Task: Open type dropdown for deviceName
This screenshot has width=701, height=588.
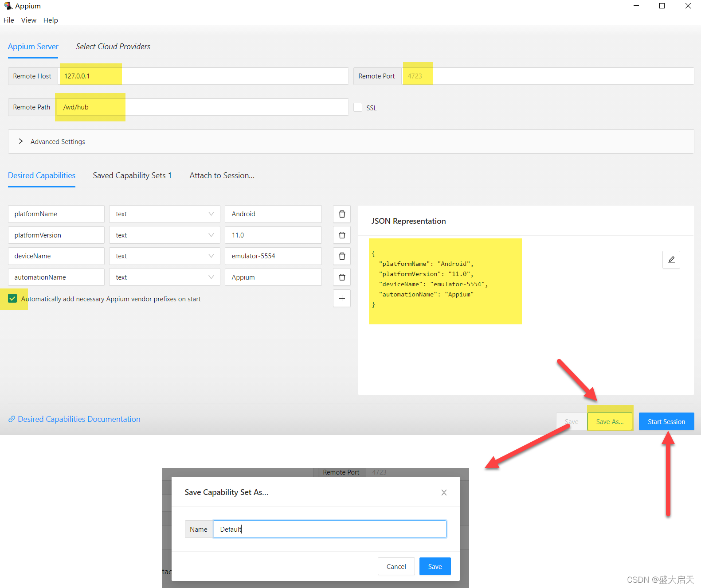Action: point(165,256)
